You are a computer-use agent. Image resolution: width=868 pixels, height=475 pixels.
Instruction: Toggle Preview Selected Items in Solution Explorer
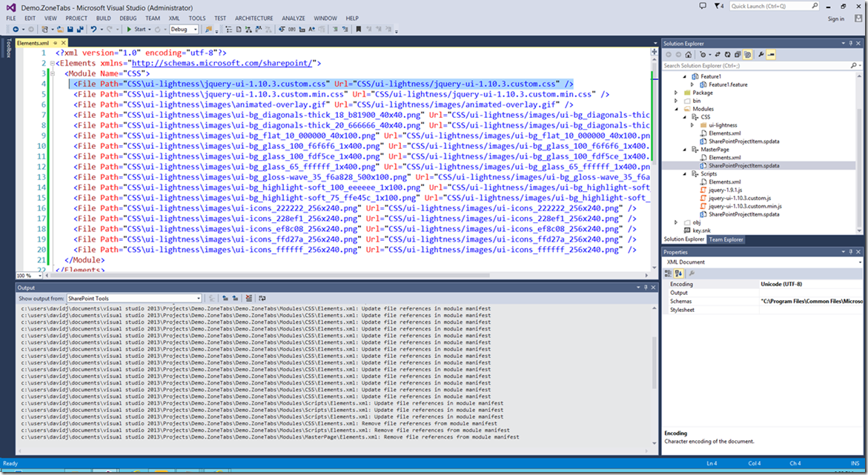point(771,55)
